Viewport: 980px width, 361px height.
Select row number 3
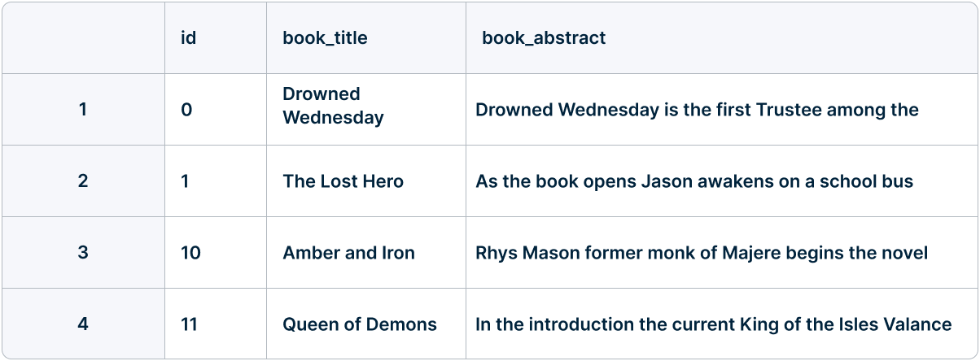pyautogui.click(x=83, y=253)
